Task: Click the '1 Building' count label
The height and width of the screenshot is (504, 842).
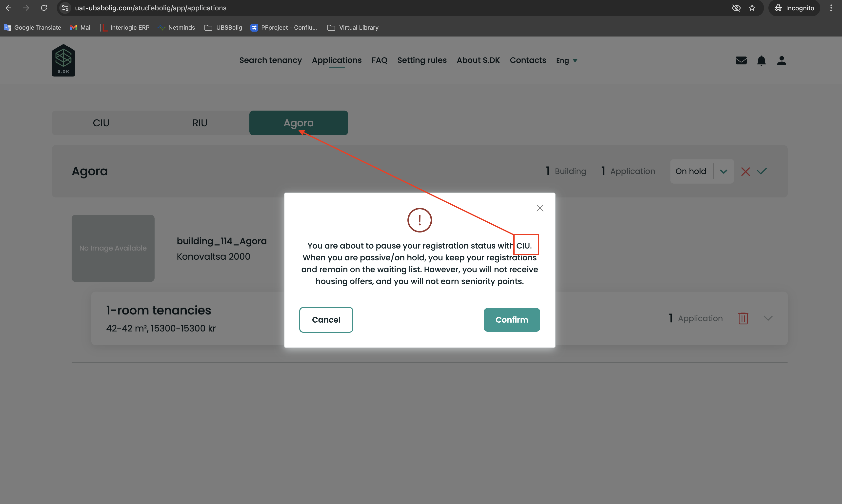Action: pos(566,171)
